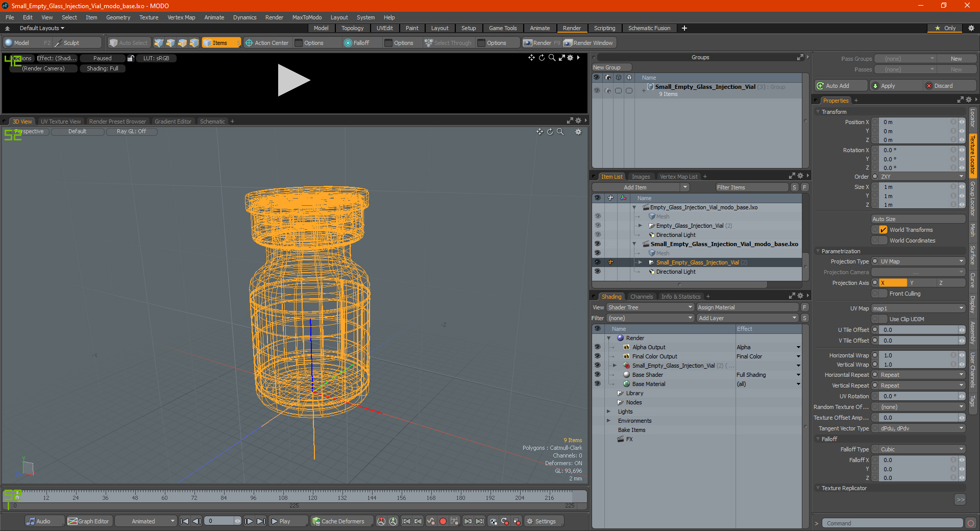Click the New Group button
Screen dimensions: 980x531
(x=611, y=67)
